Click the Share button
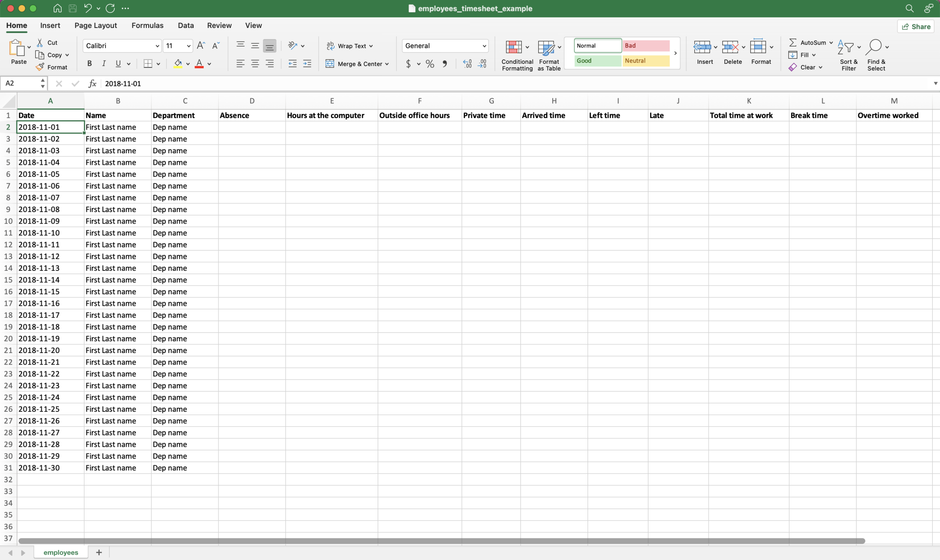The image size is (940, 560). coord(916,26)
